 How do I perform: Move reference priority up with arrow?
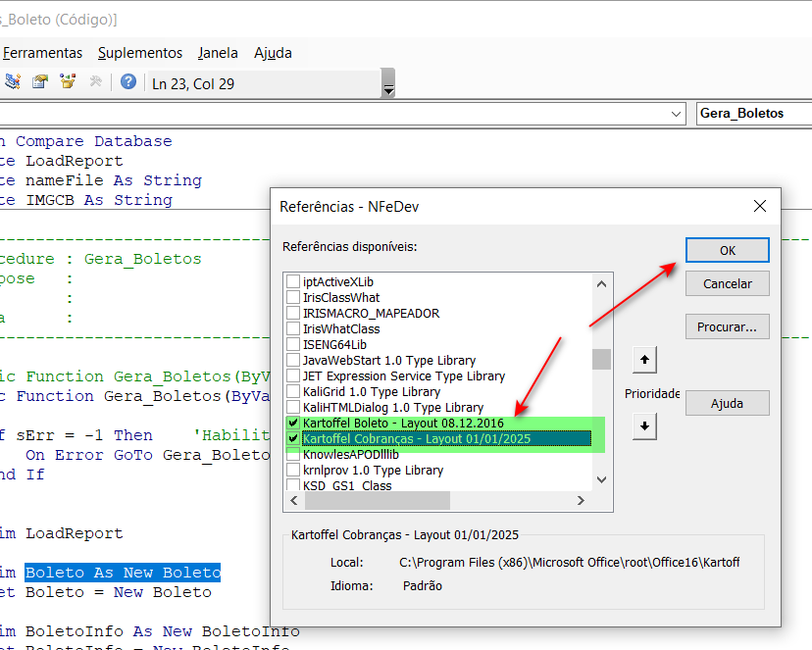click(644, 361)
